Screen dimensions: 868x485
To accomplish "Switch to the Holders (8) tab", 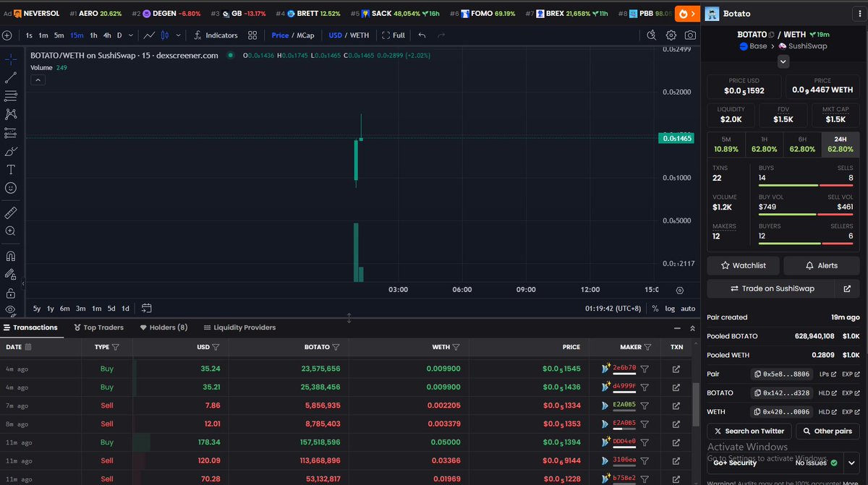I will 163,327.
